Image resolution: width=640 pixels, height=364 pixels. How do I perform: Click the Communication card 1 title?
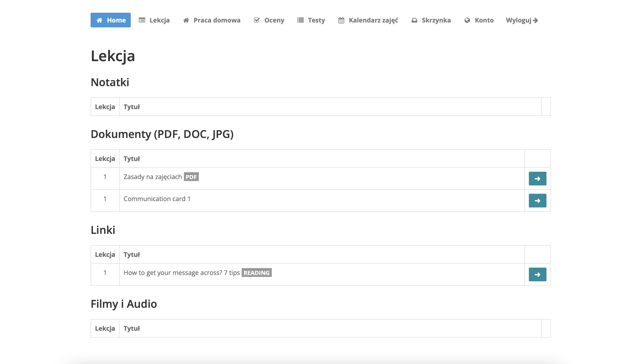pos(157,199)
